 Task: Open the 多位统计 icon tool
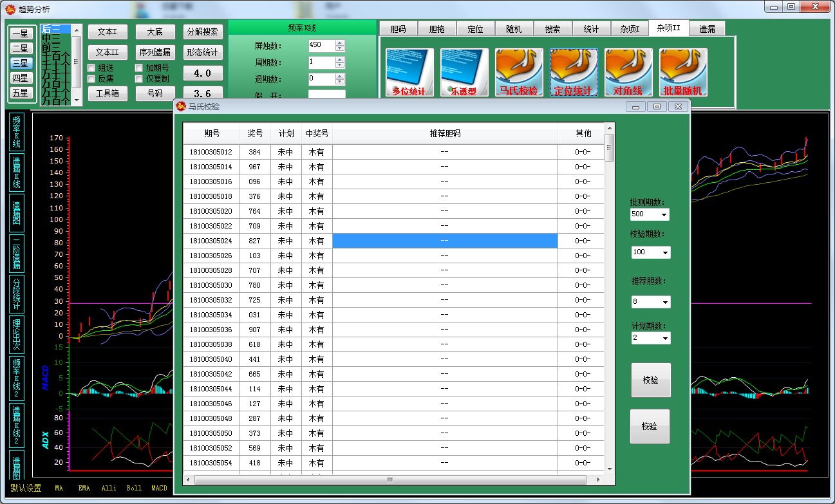(x=409, y=72)
